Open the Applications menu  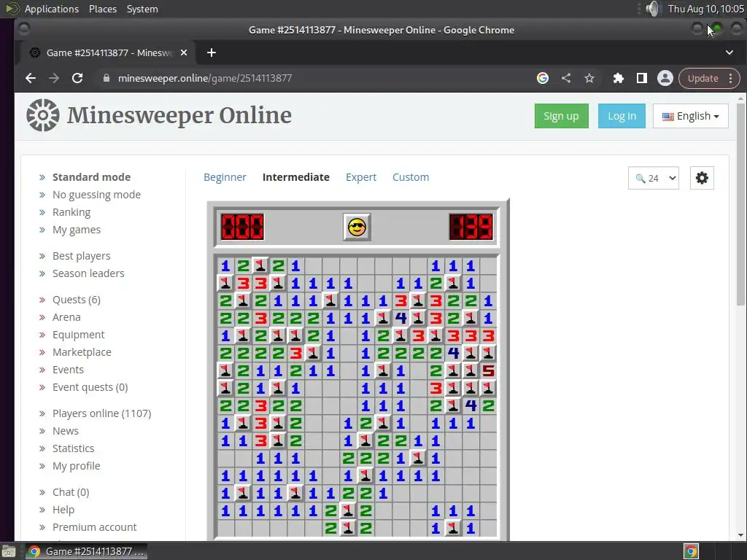[52, 9]
